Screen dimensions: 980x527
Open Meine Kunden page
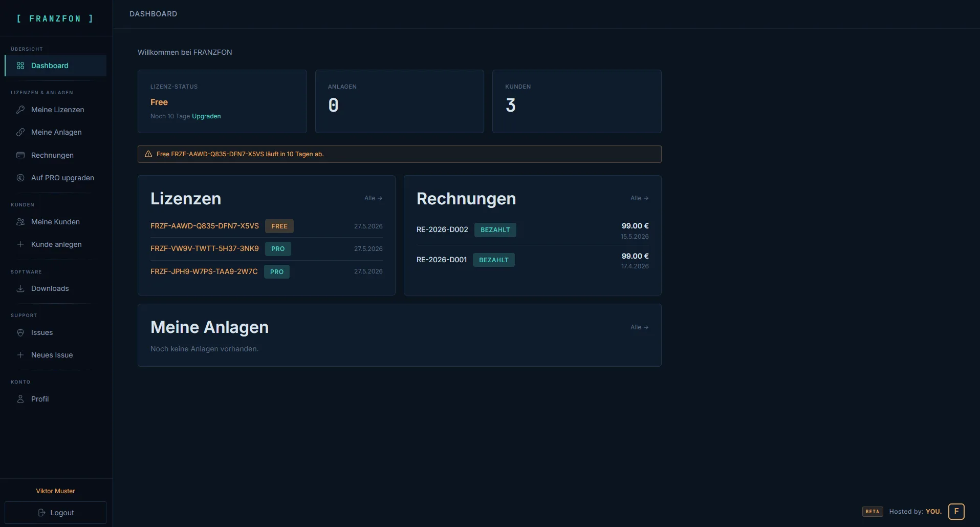56,222
